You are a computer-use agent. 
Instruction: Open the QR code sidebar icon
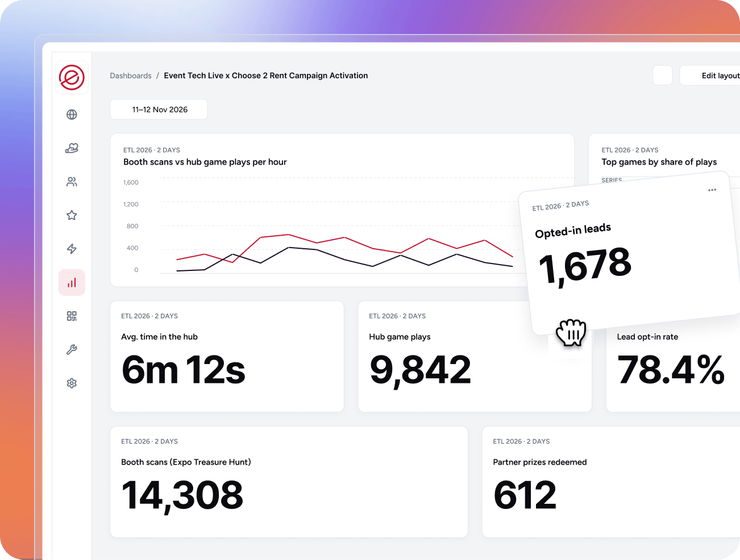click(x=72, y=316)
